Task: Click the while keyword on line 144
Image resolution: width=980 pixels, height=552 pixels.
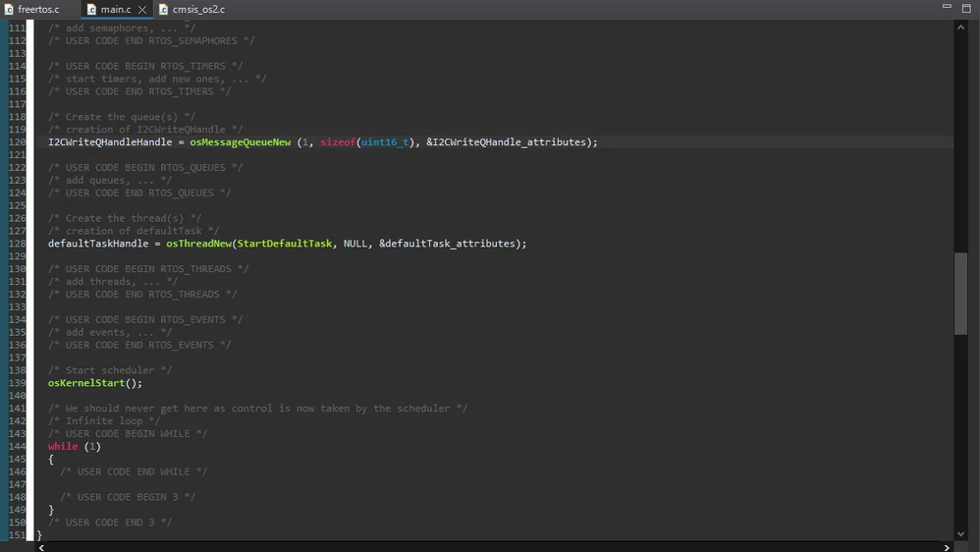Action: (63, 446)
